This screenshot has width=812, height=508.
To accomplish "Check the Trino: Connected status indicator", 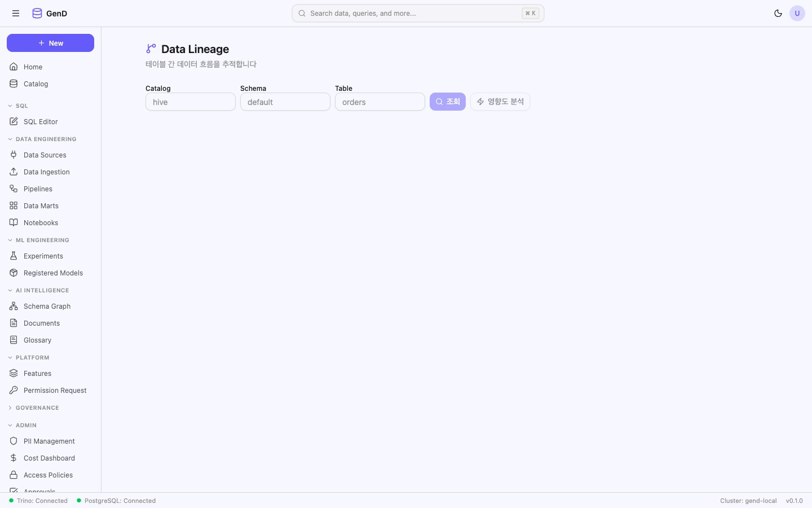I will 38,501.
